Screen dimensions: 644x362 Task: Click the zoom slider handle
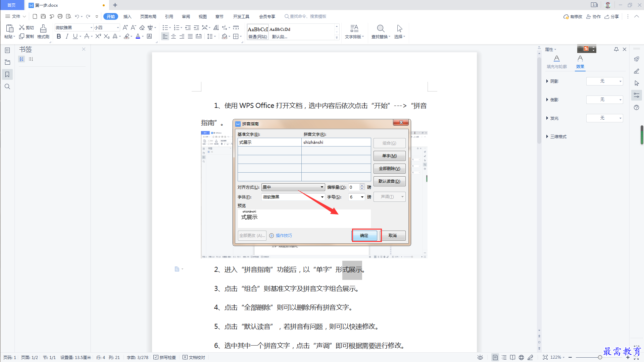[600, 357]
